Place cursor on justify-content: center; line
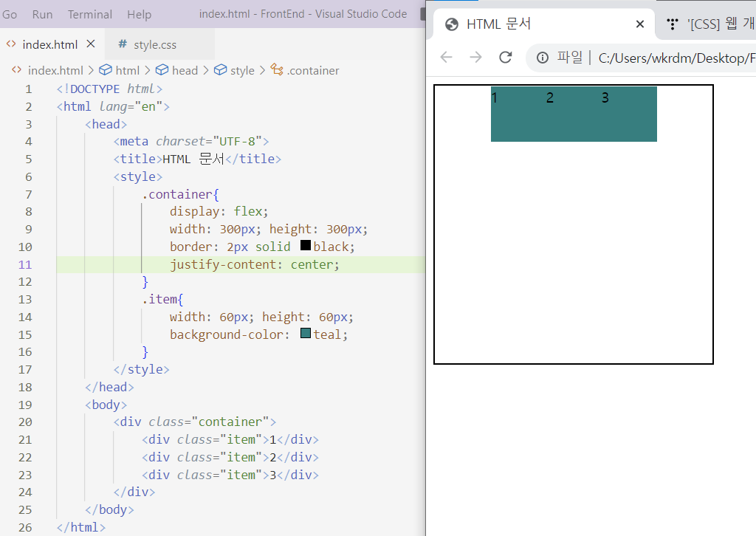The width and height of the screenshot is (756, 536). 255,264
